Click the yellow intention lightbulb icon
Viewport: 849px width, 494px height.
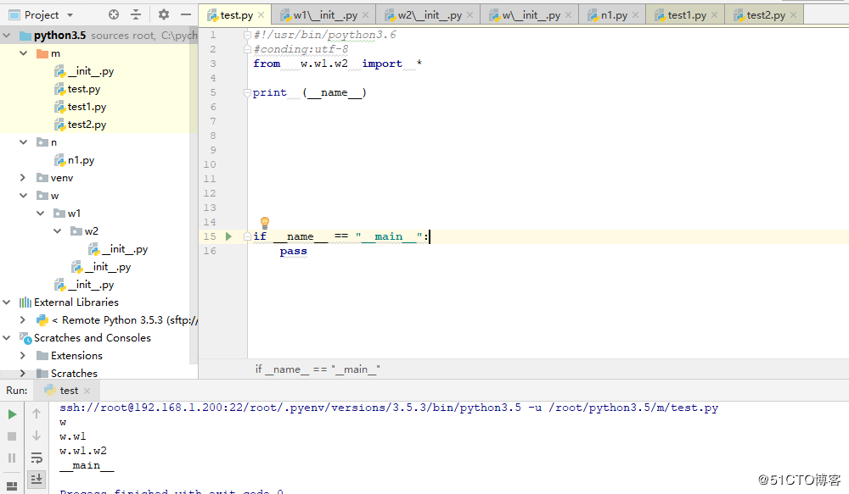[x=265, y=222]
